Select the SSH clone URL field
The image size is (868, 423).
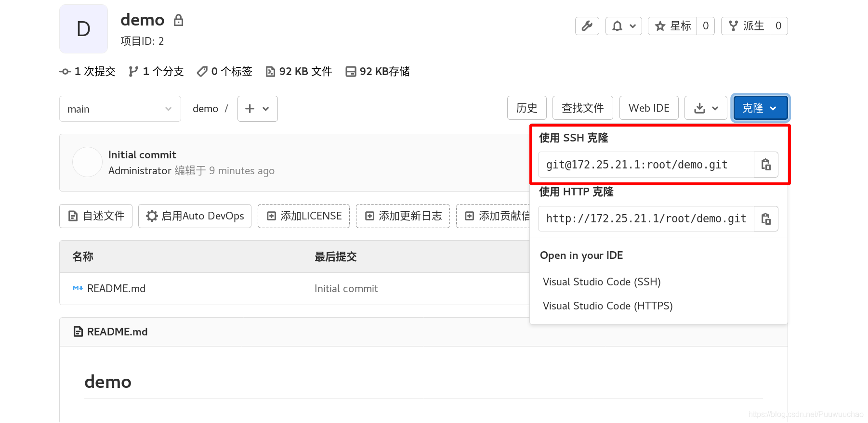(x=646, y=165)
